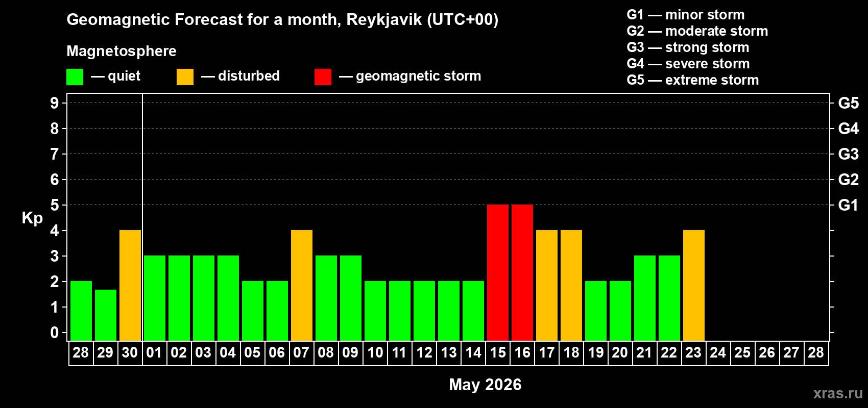Click the date label 25
868x408 pixels.
pyautogui.click(x=742, y=352)
